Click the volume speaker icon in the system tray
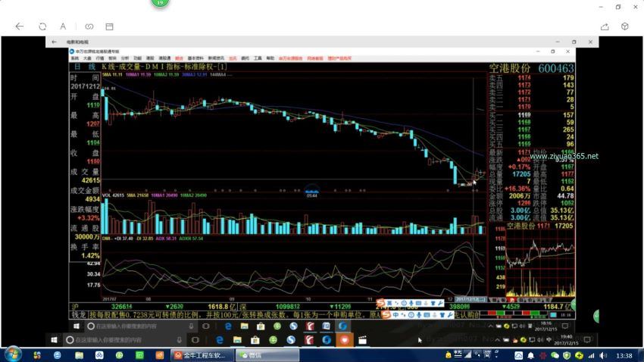This screenshot has width=644, height=362. click(602, 355)
